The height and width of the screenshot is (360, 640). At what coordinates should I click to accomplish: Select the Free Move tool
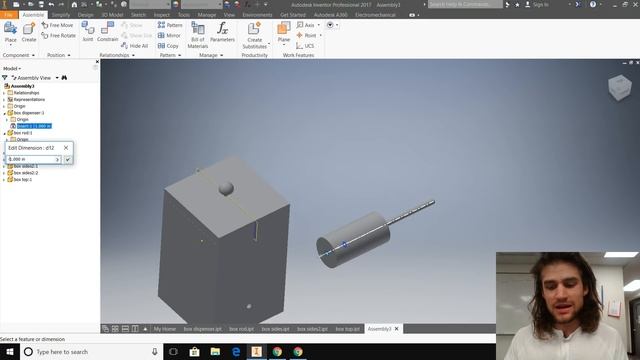pyautogui.click(x=58, y=25)
